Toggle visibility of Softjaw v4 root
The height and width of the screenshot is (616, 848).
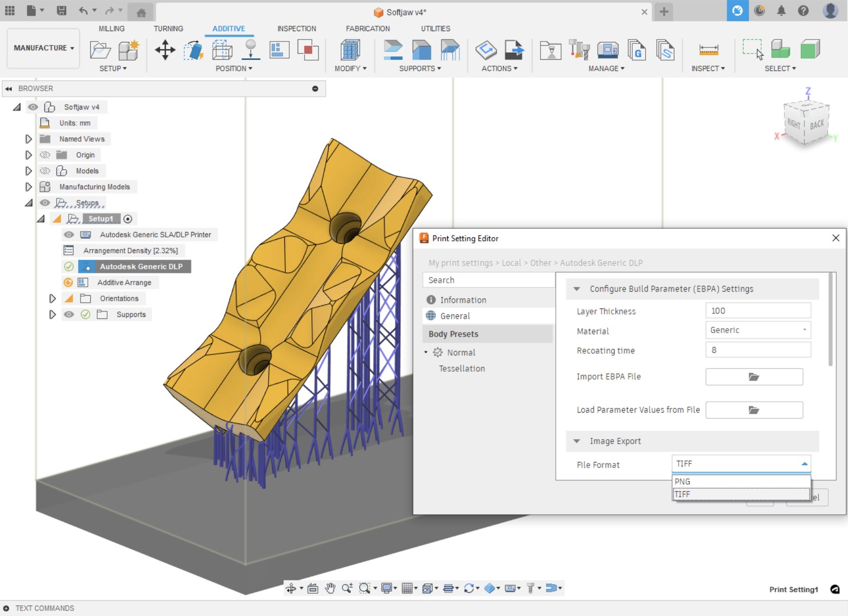tap(33, 107)
